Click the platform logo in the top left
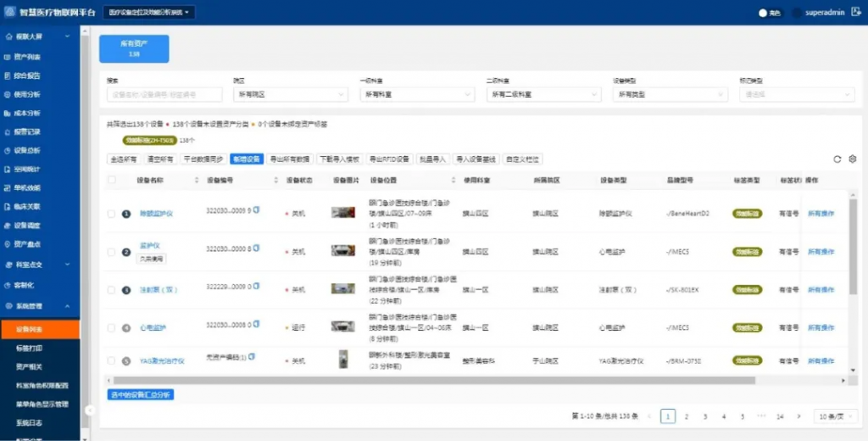868x441 pixels. pyautogui.click(x=8, y=13)
